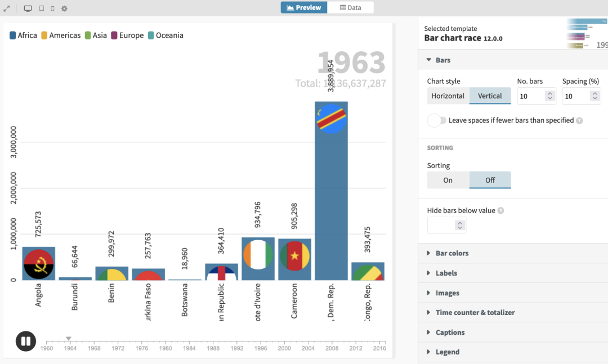Viewport: 608px width, 364px height.
Task: Click help icon next to Leave spaces option
Action: tap(580, 120)
